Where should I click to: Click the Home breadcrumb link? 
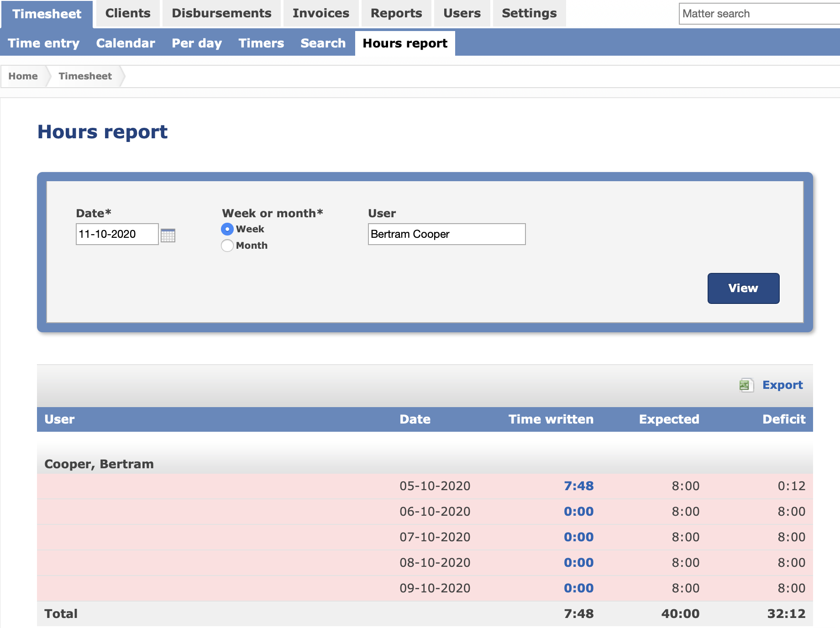pyautogui.click(x=23, y=76)
